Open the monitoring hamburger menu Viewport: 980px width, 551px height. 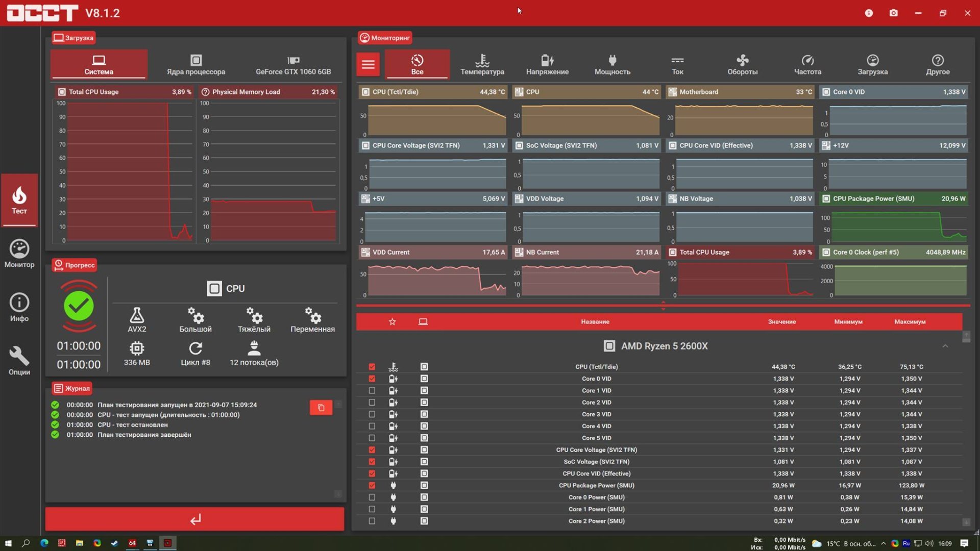click(368, 64)
